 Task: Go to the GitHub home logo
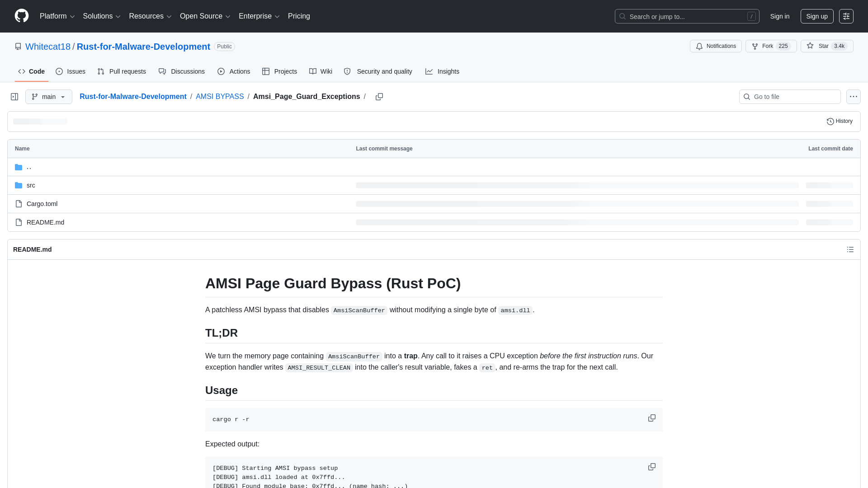(22, 16)
